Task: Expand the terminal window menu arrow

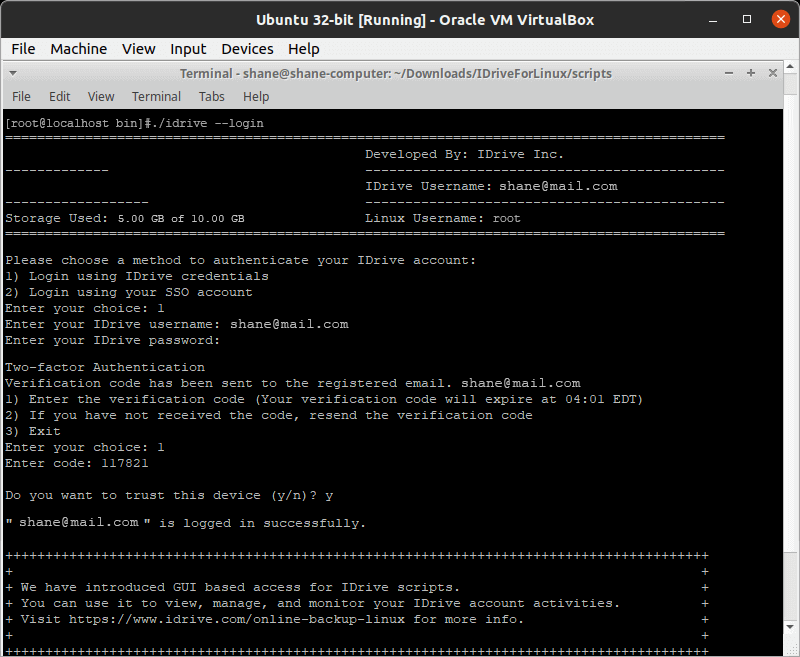Action: point(13,73)
